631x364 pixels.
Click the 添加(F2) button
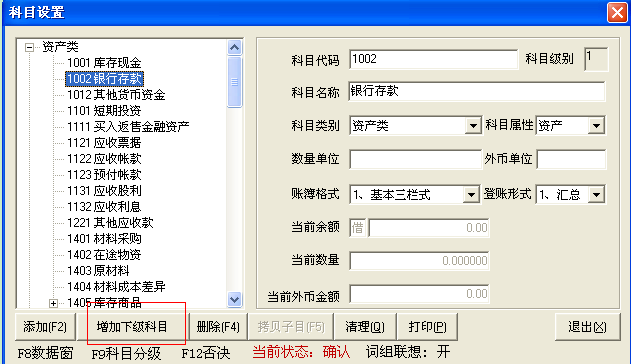45,327
